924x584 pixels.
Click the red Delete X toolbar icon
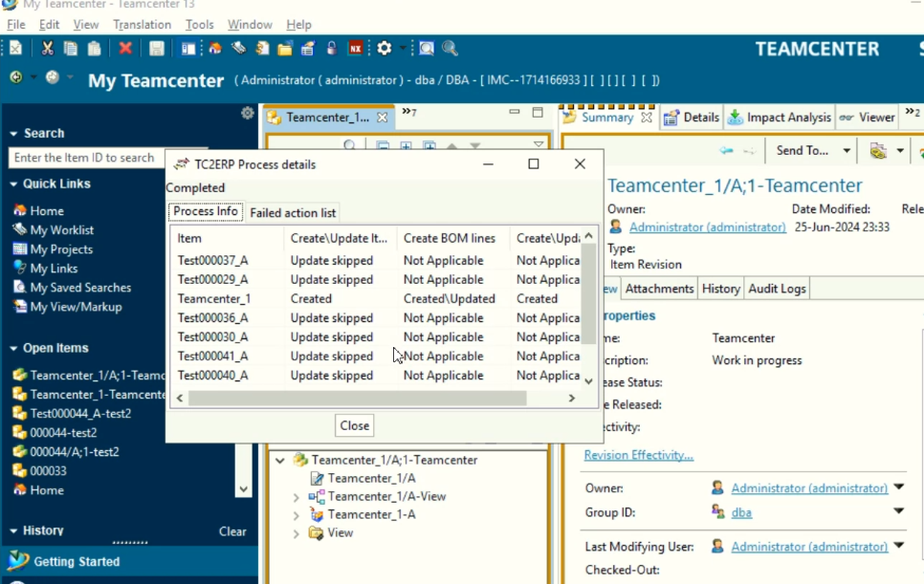[x=125, y=49]
